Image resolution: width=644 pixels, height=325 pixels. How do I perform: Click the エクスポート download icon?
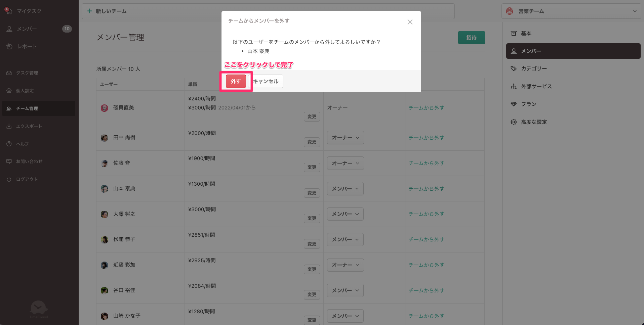(x=9, y=126)
